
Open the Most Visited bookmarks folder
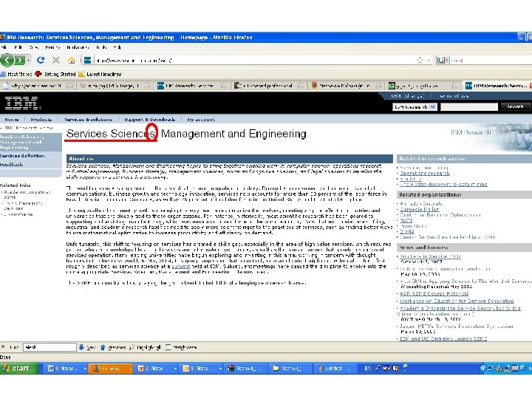click(x=16, y=74)
